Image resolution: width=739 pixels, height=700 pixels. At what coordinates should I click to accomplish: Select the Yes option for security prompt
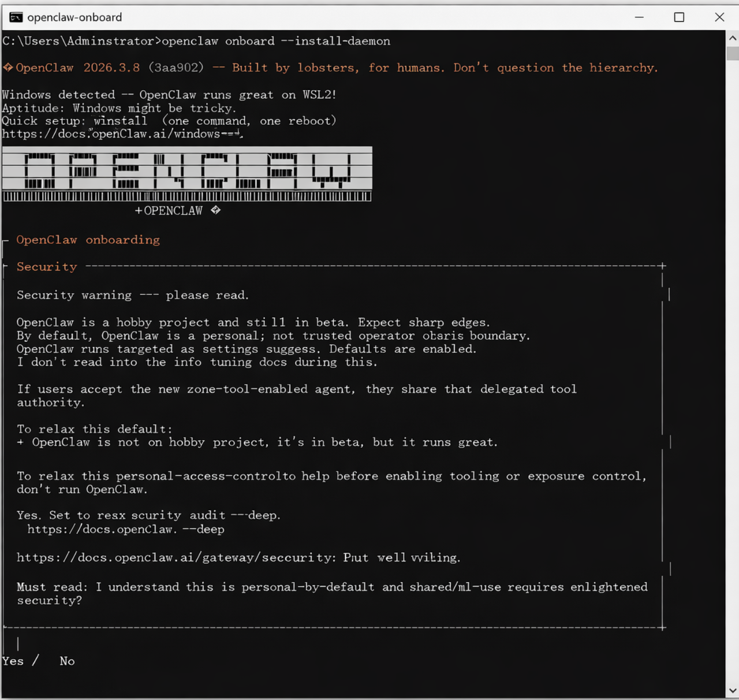(13, 661)
